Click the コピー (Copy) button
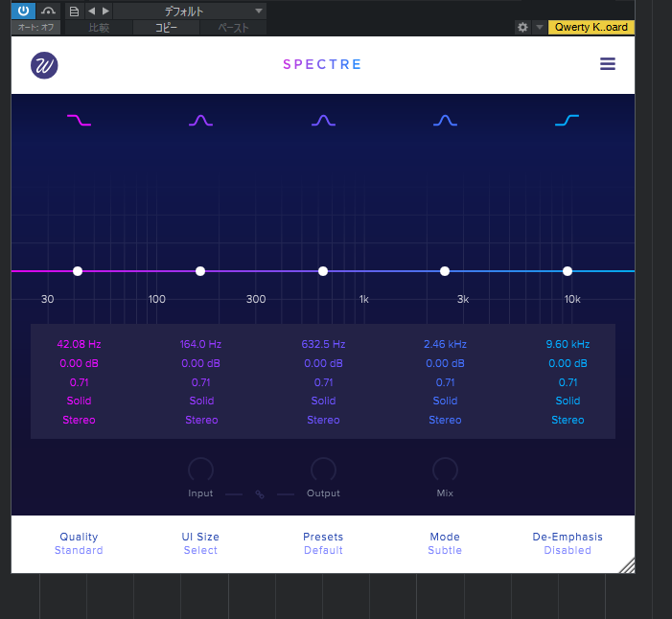Screen dimensions: 672x619 pyautogui.click(x=167, y=28)
